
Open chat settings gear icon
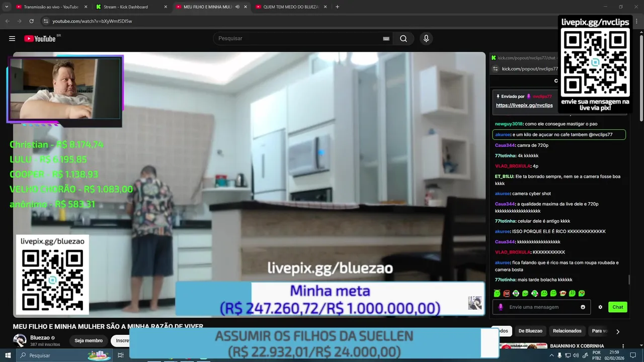point(600,307)
